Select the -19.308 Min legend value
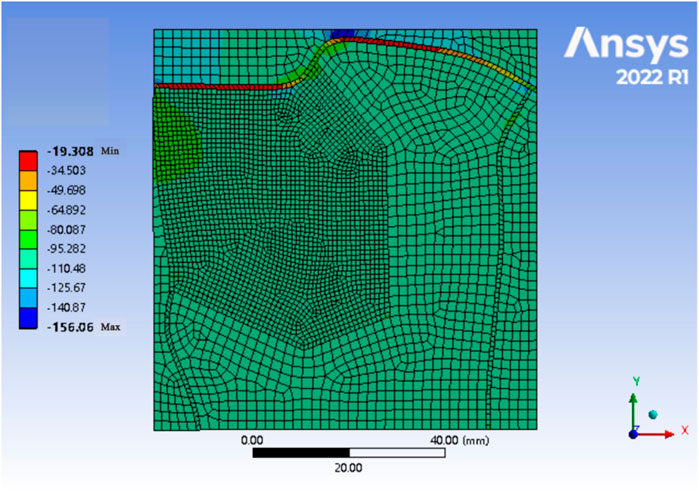 coord(84,151)
